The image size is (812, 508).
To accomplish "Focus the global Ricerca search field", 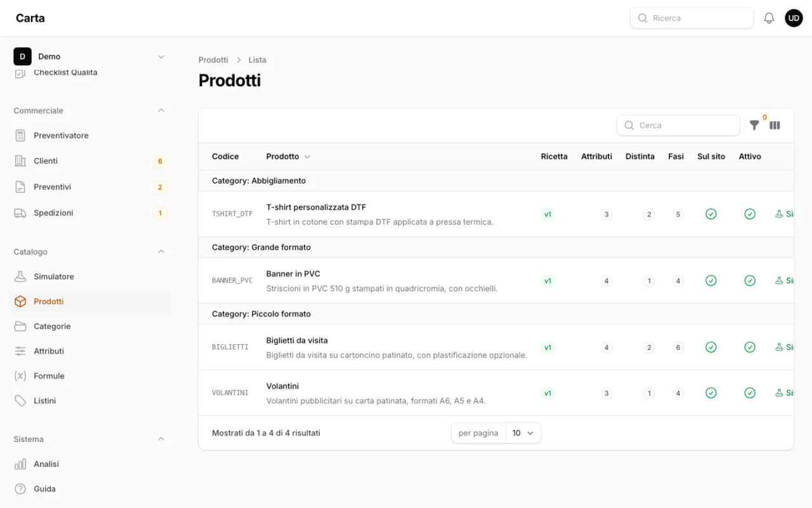I will 691,18.
